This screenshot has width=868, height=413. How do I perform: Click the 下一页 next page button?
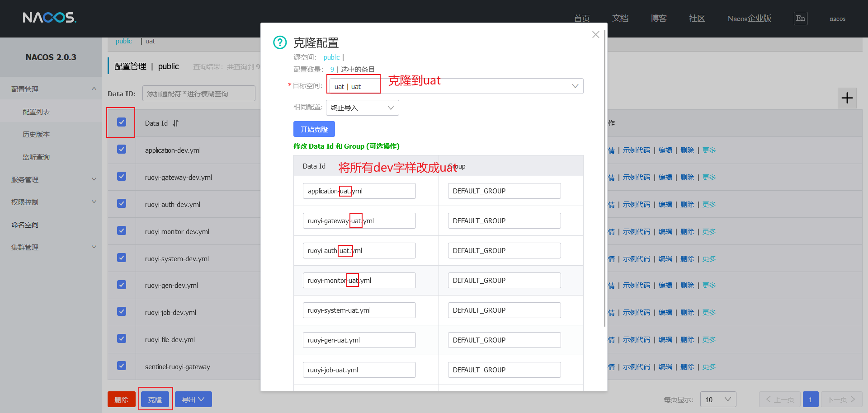[x=841, y=399]
